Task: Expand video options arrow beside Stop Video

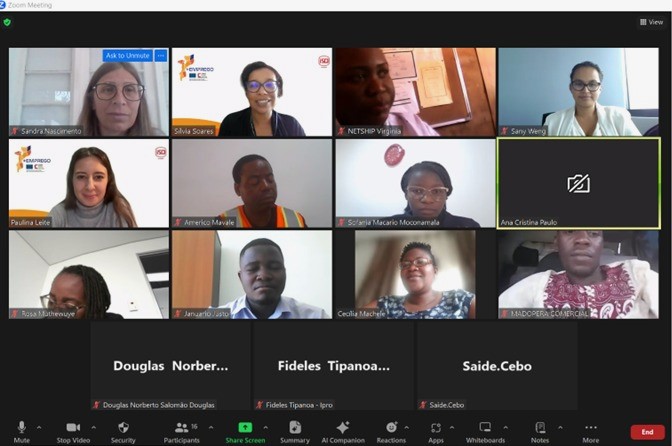Action: click(93, 428)
